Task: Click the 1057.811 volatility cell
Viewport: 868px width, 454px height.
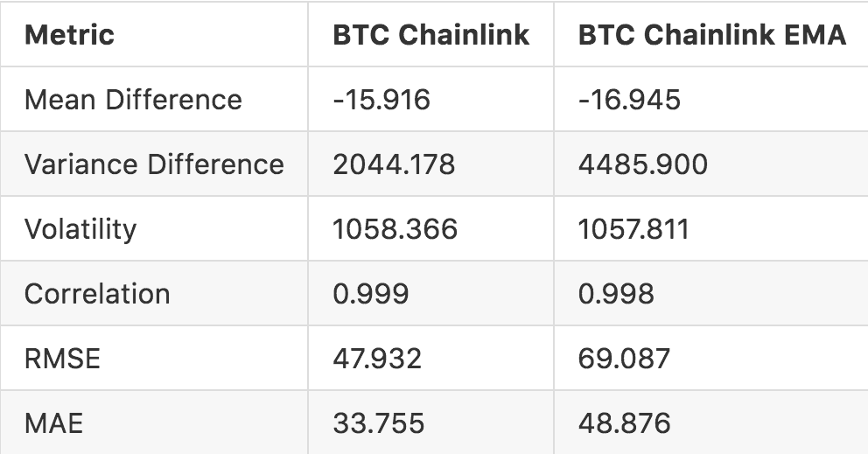Action: [x=633, y=229]
